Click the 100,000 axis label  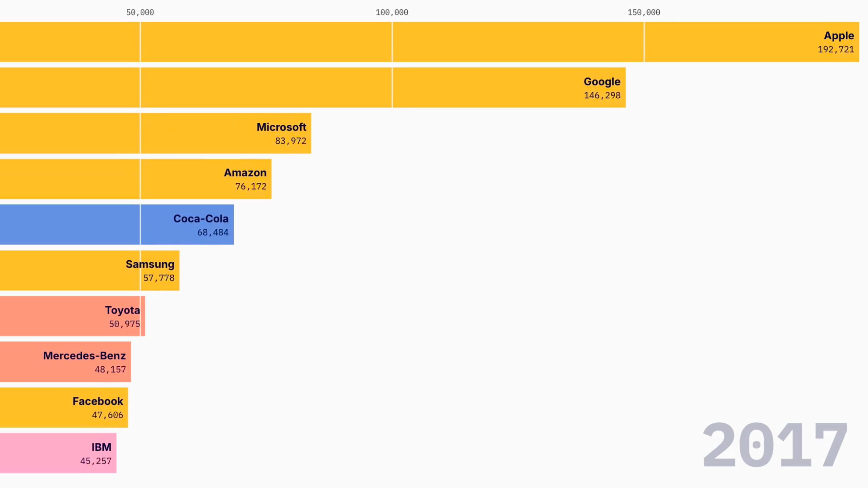pos(392,12)
